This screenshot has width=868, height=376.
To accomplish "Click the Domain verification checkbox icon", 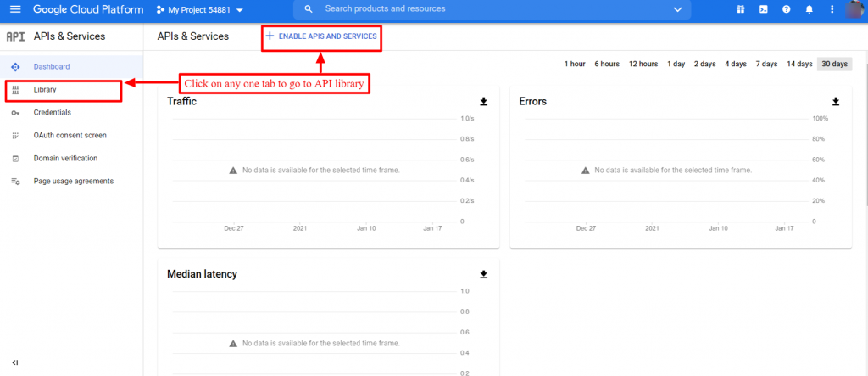I will 15,159.
